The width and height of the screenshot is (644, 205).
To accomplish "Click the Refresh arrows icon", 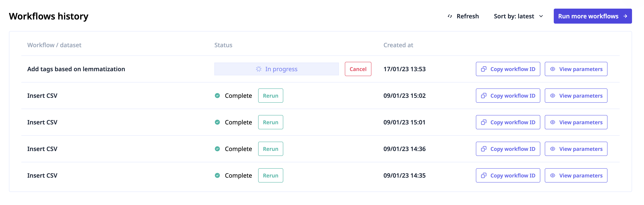I will coord(450,16).
